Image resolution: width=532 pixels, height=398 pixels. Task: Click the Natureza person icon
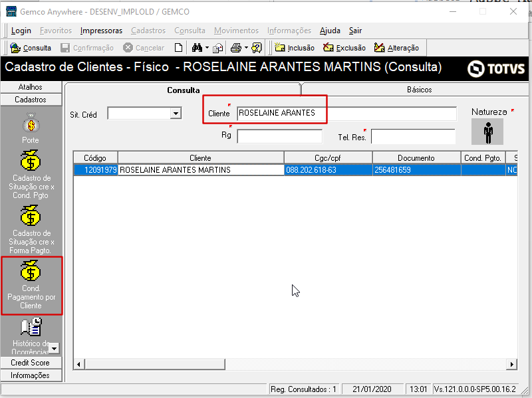tap(487, 132)
